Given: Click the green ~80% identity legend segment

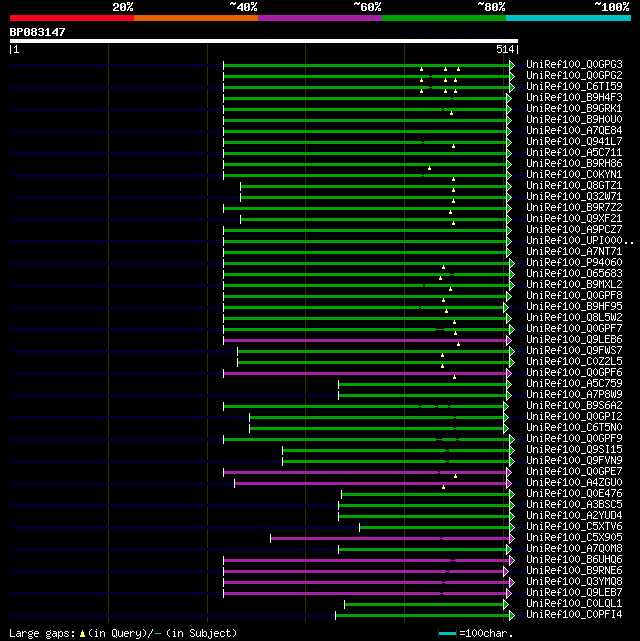Looking at the screenshot, I should pyautogui.click(x=444, y=18).
